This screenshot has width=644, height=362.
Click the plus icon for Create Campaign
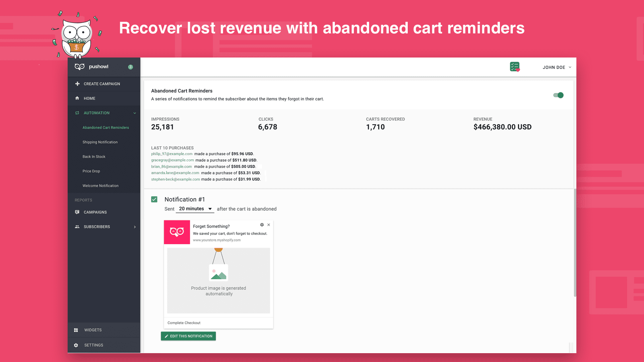click(x=77, y=84)
